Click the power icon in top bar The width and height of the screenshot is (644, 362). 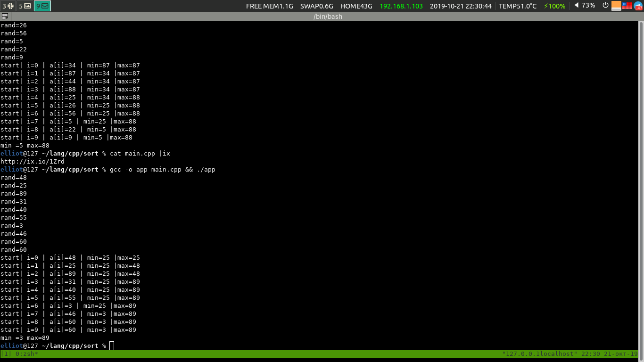(x=605, y=6)
